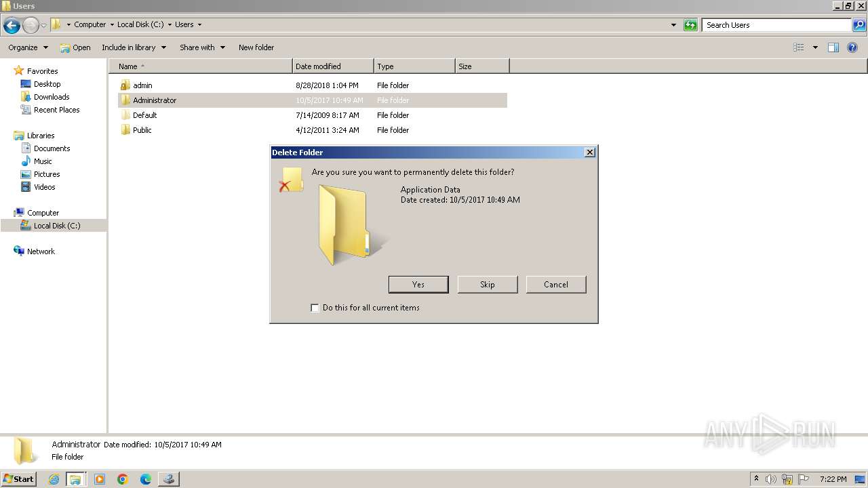Open the view options dropdown arrow

tap(815, 47)
